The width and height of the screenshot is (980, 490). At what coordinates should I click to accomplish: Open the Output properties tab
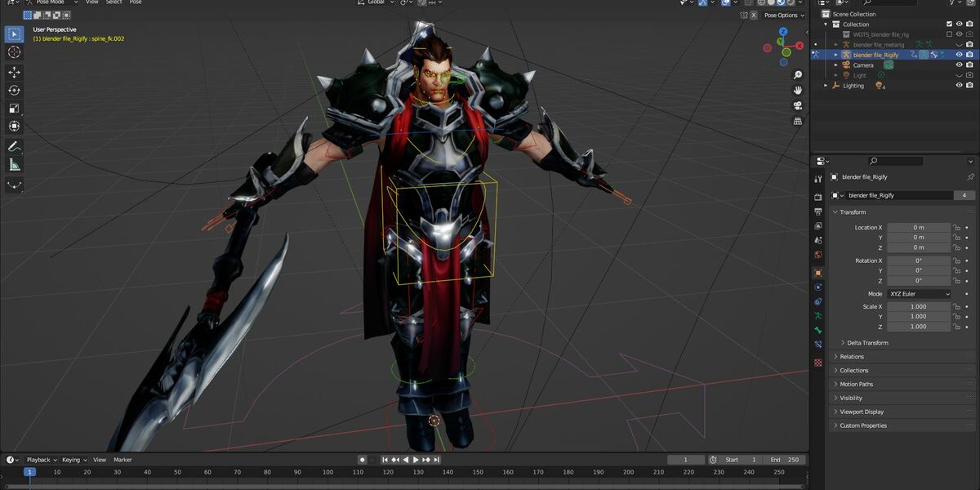point(817,212)
